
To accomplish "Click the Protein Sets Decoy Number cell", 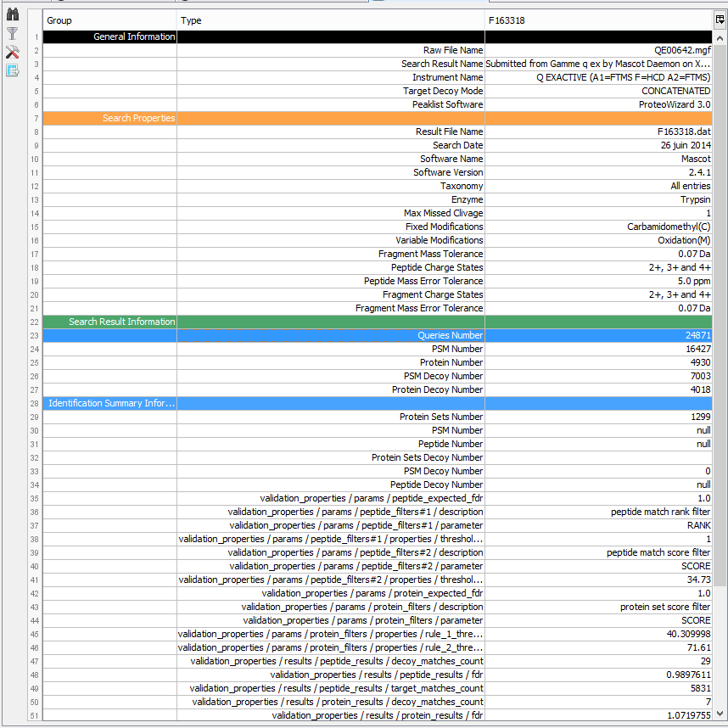I will (331, 457).
